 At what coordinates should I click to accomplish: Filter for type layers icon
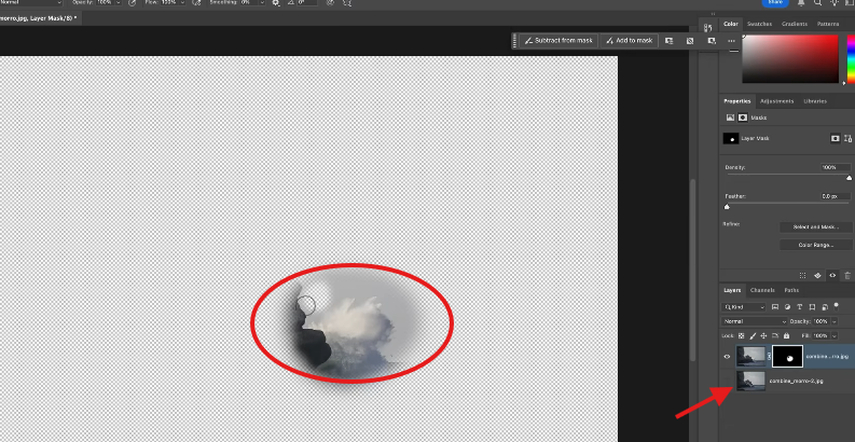(x=799, y=307)
